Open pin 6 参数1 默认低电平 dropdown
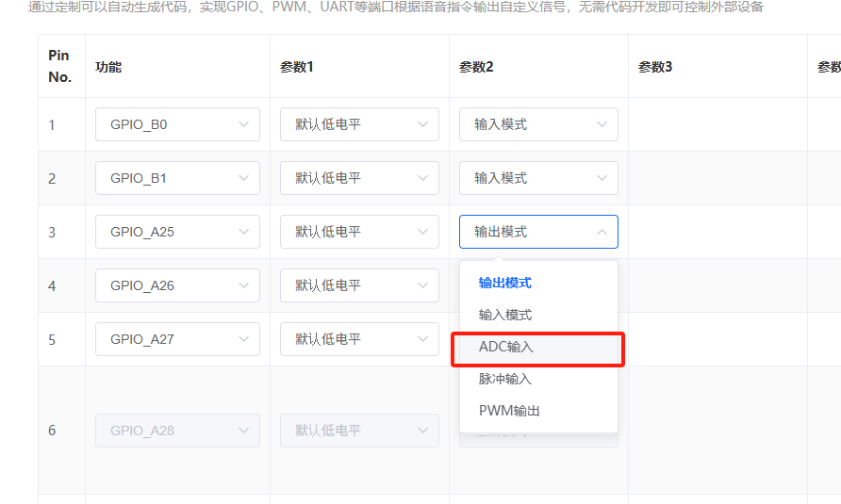This screenshot has height=504, width=841. (359, 431)
